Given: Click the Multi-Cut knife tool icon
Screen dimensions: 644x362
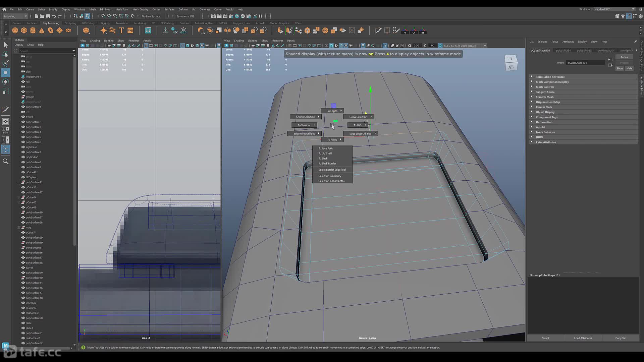Looking at the screenshot, I should [378, 31].
